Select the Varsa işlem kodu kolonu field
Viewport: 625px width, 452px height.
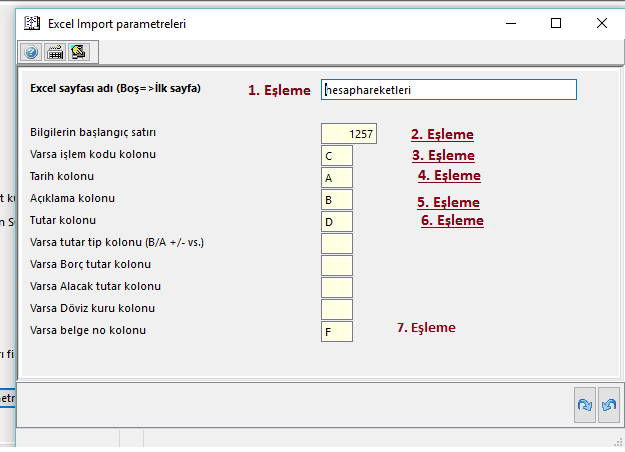337,155
